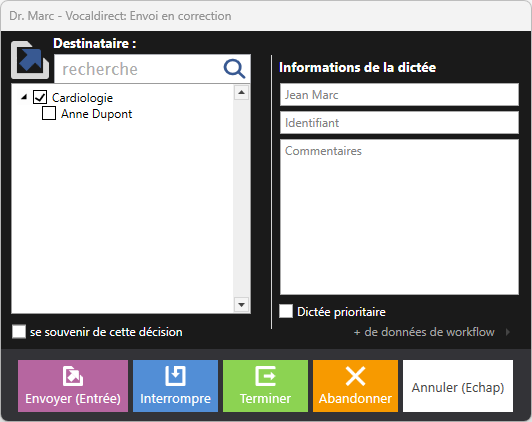Screen dimensions: 532x422
Task: Click the search magnifier icon
Action: coord(234,69)
